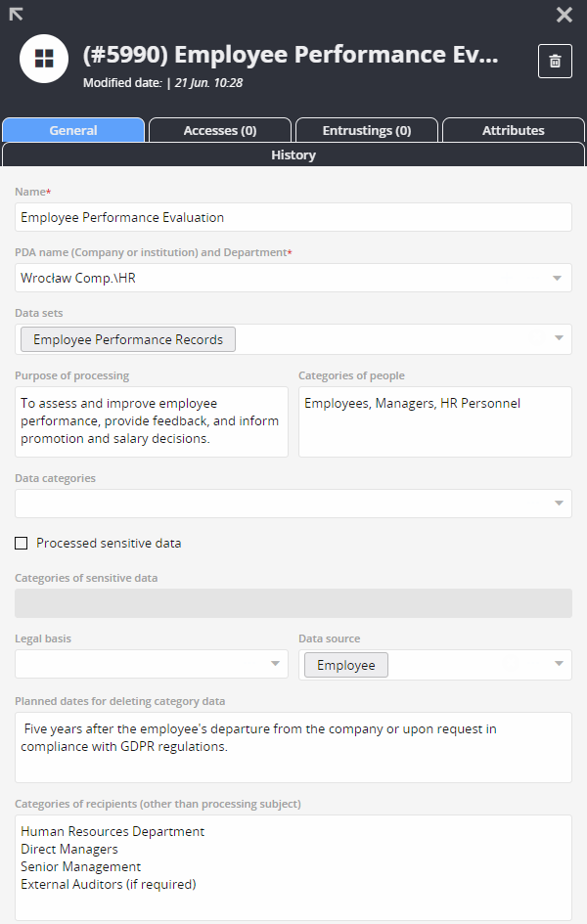This screenshot has height=924, width=587.
Task: Click the trash delete icon button
Action: [x=555, y=61]
